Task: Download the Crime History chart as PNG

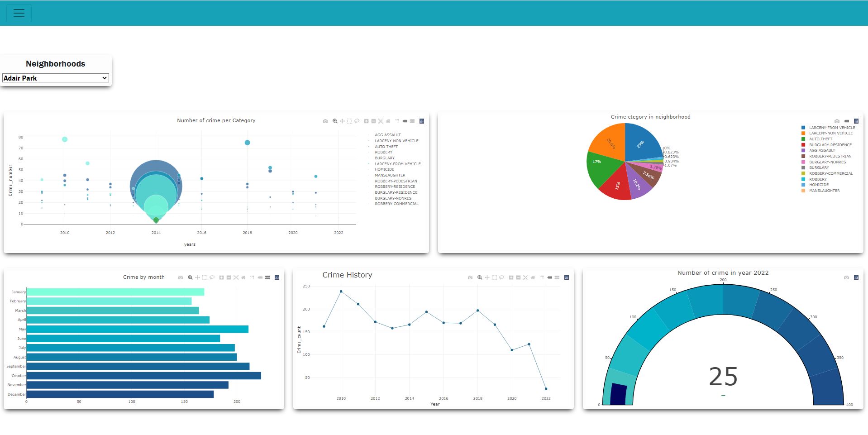Action: click(470, 277)
